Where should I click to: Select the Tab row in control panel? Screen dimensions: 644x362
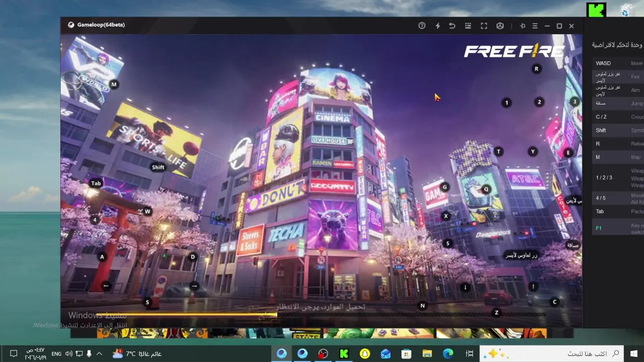click(618, 212)
